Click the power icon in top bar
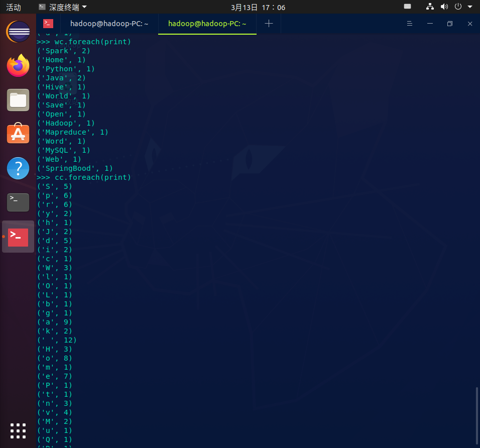Screen dimensions: 480x448 coord(458,7)
